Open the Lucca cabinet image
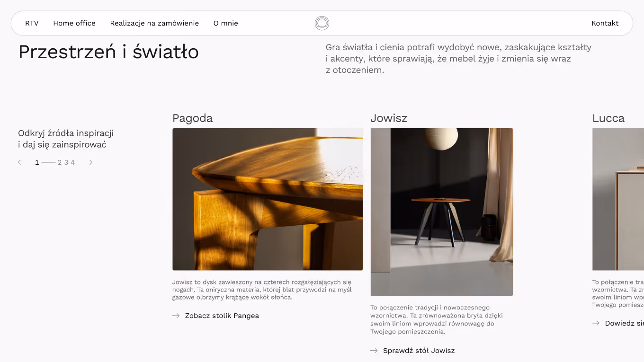This screenshot has width=644, height=362. click(x=618, y=199)
